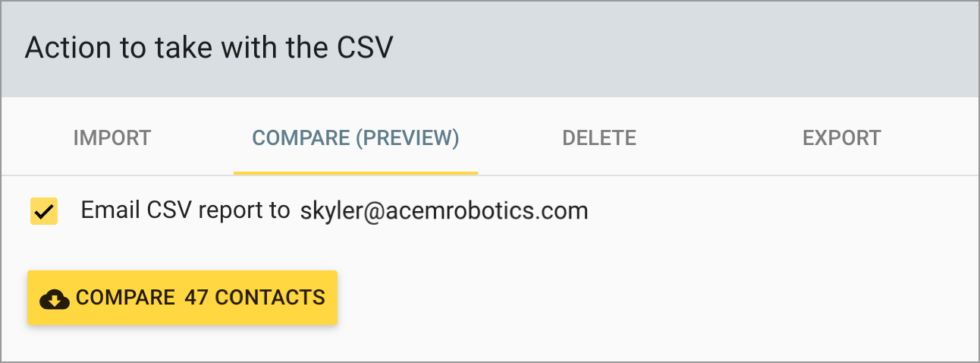Go to the Export tab
This screenshot has width=980, height=363.
click(841, 138)
